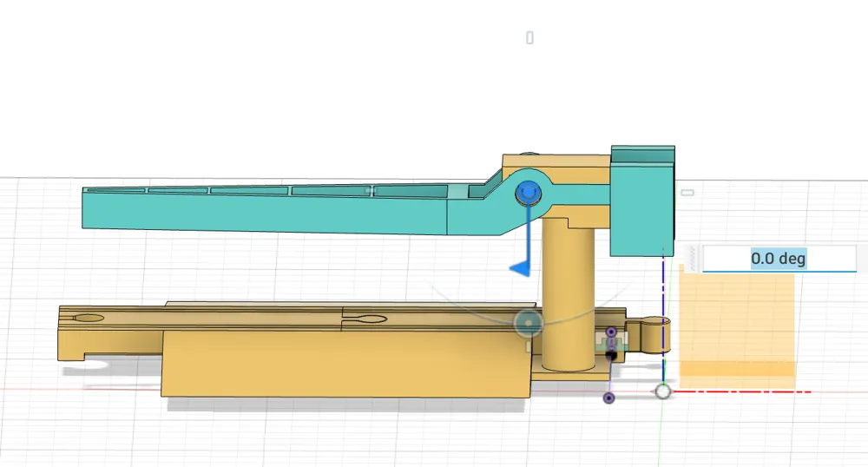Select the large yellow base block

click(346, 364)
